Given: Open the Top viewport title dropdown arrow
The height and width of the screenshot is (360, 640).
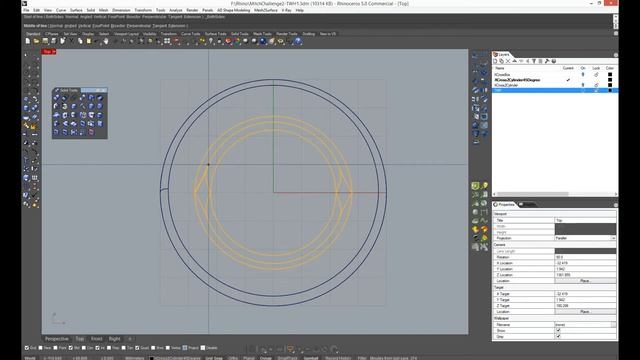Looking at the screenshot, I should [54, 52].
